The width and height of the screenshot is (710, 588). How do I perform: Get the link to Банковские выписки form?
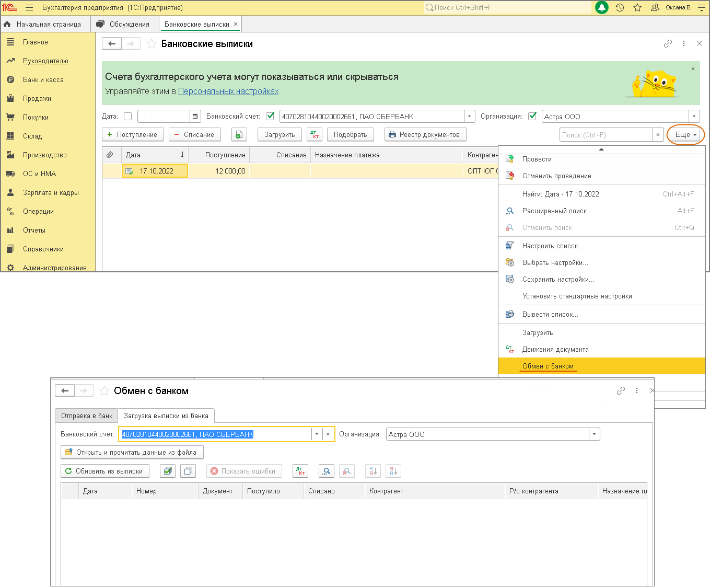coord(668,44)
